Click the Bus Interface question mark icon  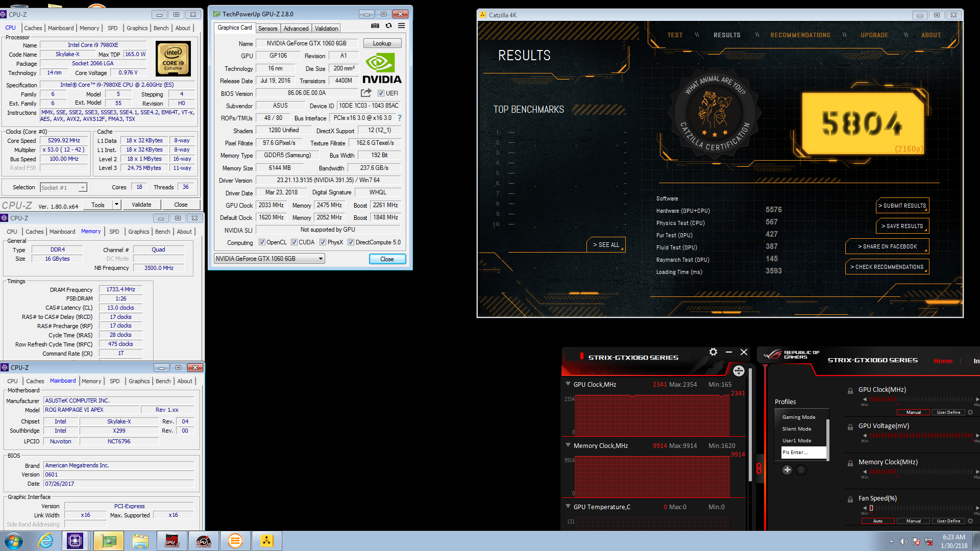pyautogui.click(x=400, y=118)
